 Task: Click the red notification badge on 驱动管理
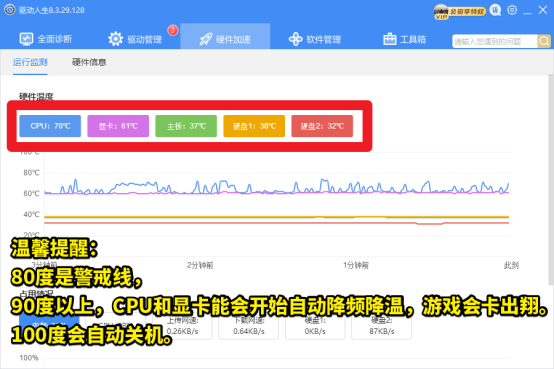click(172, 30)
